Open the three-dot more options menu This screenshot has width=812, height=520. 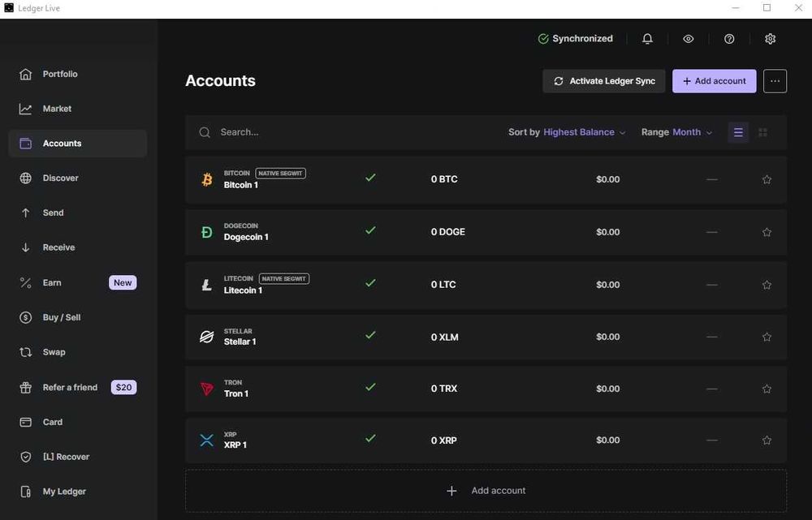pos(775,81)
